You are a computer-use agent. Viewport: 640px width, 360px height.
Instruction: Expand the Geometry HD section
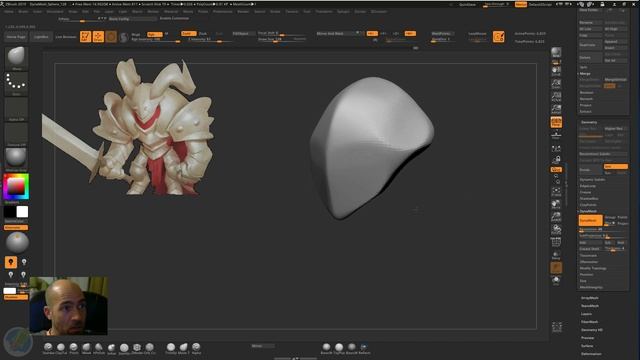[592, 330]
